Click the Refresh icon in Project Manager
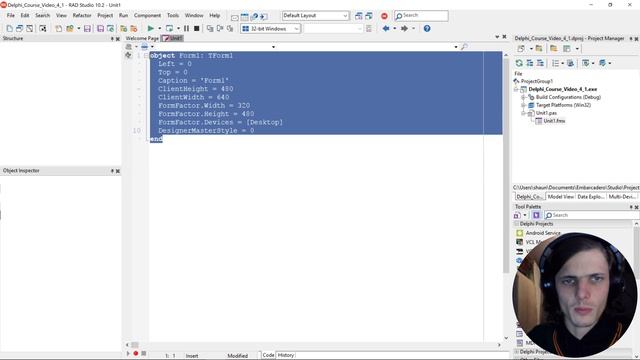This screenshot has width=640, height=360. click(519, 63)
